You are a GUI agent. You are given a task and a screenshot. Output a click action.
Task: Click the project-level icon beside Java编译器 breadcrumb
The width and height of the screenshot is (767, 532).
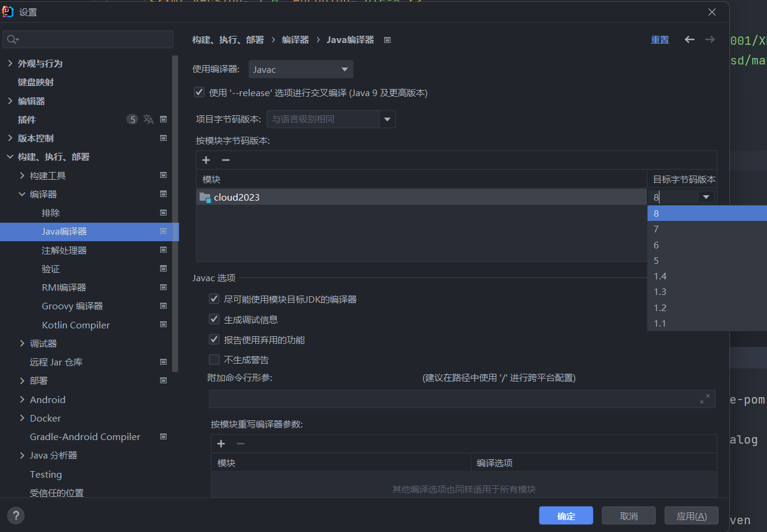[387, 40]
